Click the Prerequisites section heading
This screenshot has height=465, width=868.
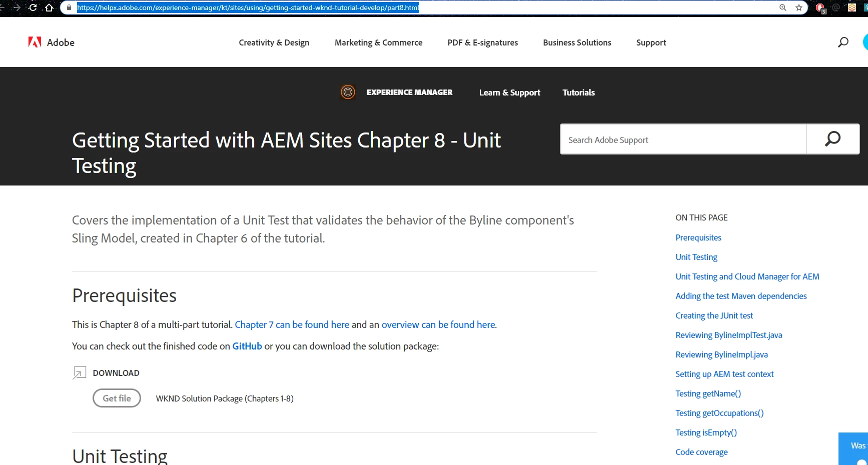[124, 296]
